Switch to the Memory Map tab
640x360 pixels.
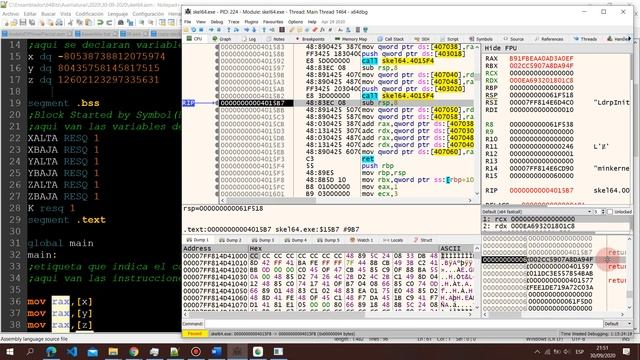click(x=351, y=39)
